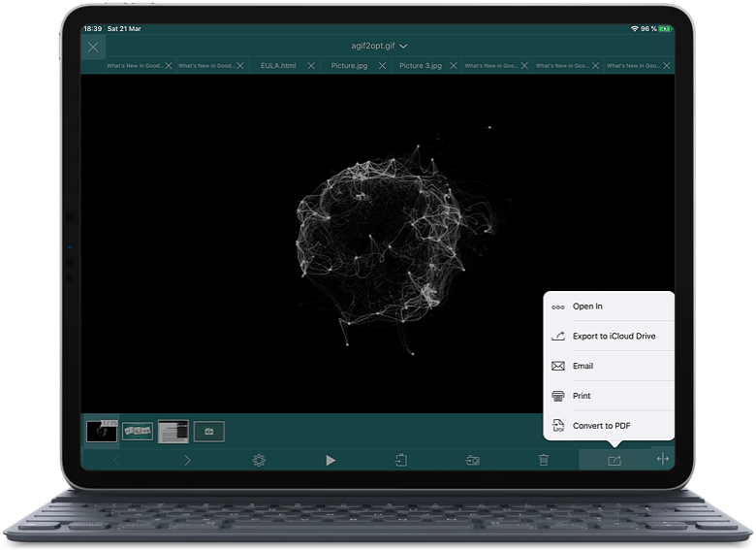Tap the 18:39 clock in status bar
Viewport: 756px width, 550px height.
(93, 29)
